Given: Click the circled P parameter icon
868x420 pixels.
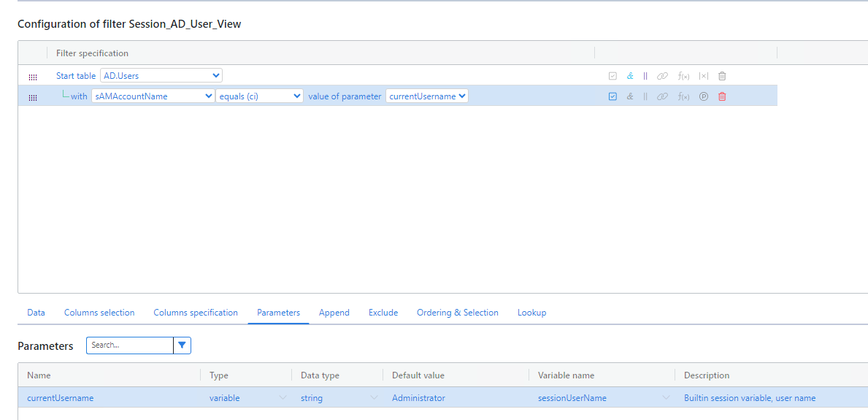Looking at the screenshot, I should tap(704, 96).
